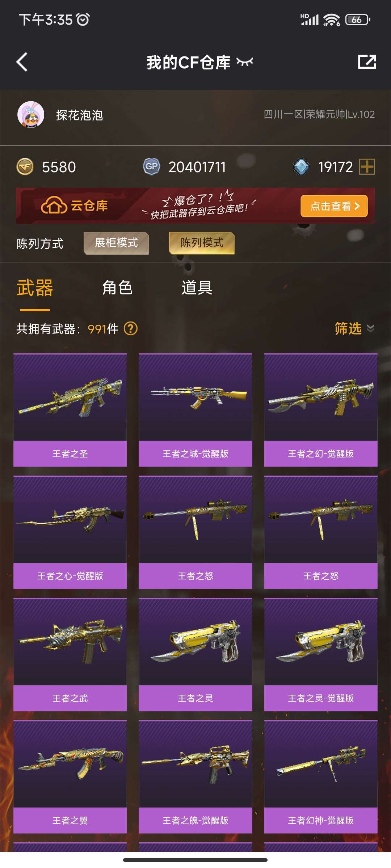Tap the help question mark next to 991件
The width and height of the screenshot is (391, 868).
[x=131, y=329]
